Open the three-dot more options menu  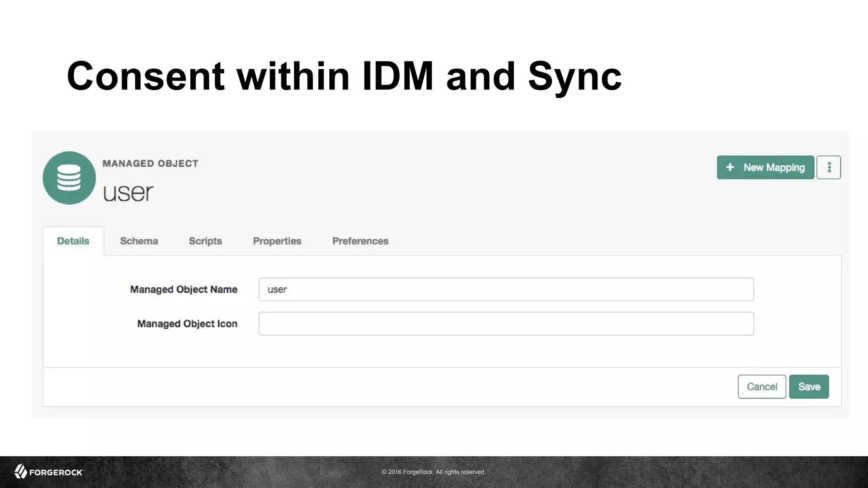829,167
